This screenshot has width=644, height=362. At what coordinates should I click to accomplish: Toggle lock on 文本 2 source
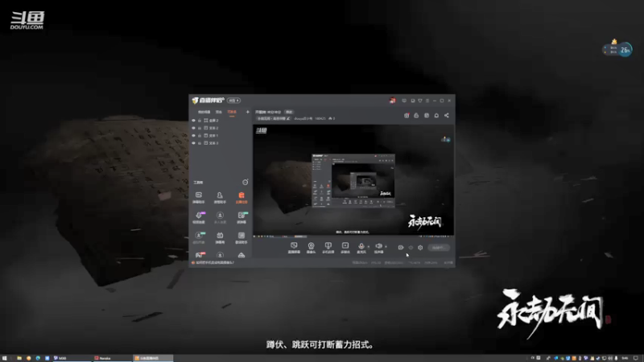(x=200, y=128)
